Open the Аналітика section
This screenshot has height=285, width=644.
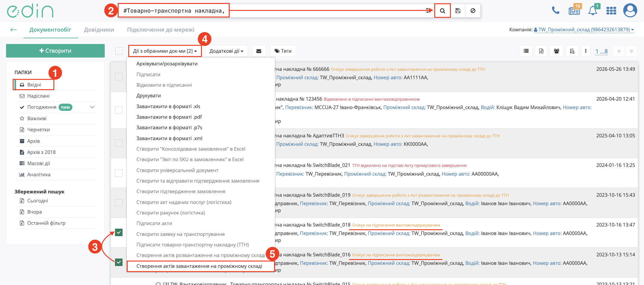pyautogui.click(x=39, y=174)
